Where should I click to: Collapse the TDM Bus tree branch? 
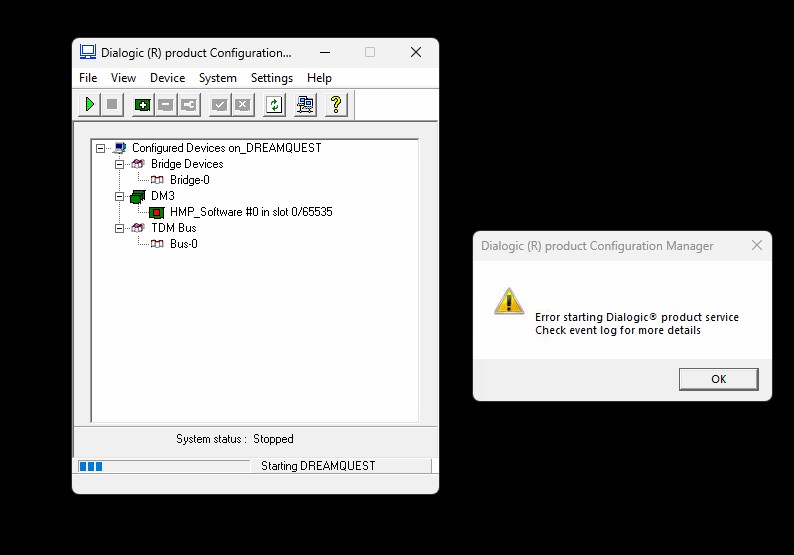point(120,228)
